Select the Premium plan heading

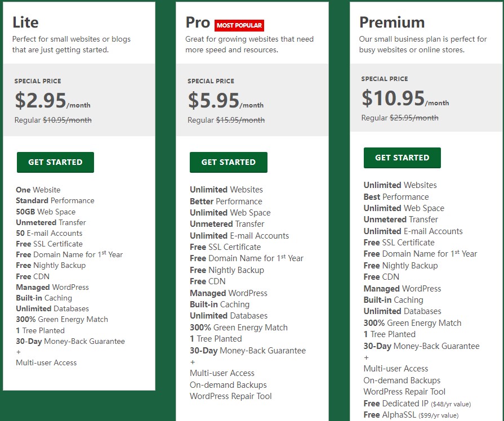[x=392, y=23]
